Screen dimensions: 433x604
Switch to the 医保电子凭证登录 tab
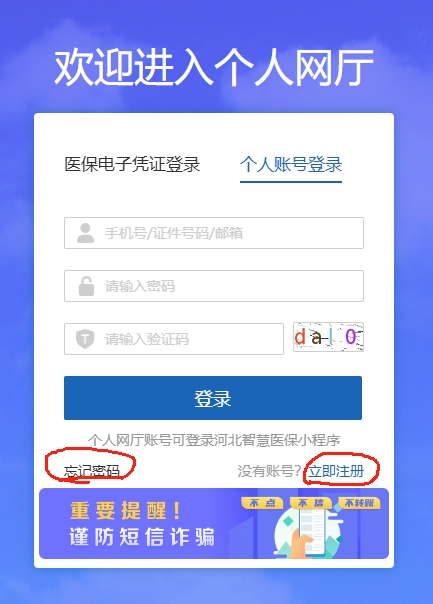click(x=132, y=164)
